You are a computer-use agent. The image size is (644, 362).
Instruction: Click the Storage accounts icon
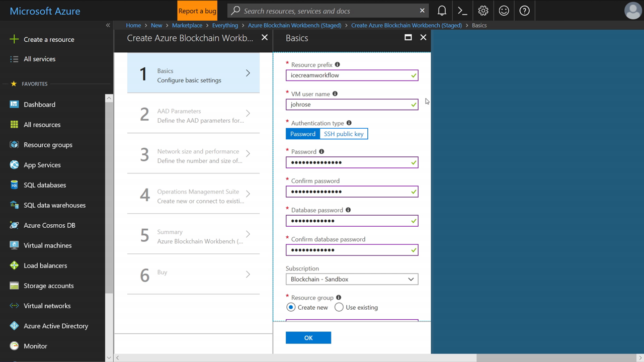[14, 286]
